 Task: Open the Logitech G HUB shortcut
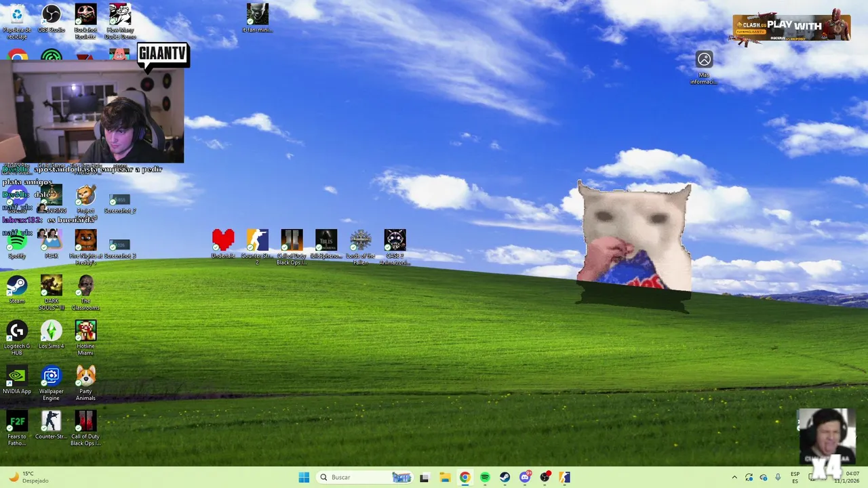(x=17, y=338)
